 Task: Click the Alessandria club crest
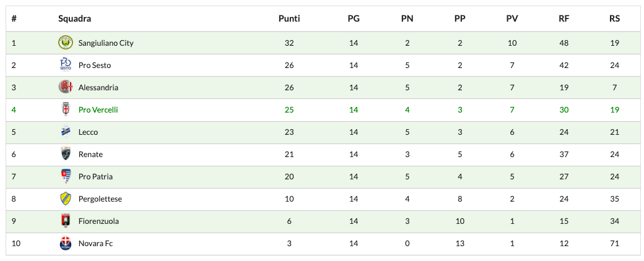click(66, 87)
